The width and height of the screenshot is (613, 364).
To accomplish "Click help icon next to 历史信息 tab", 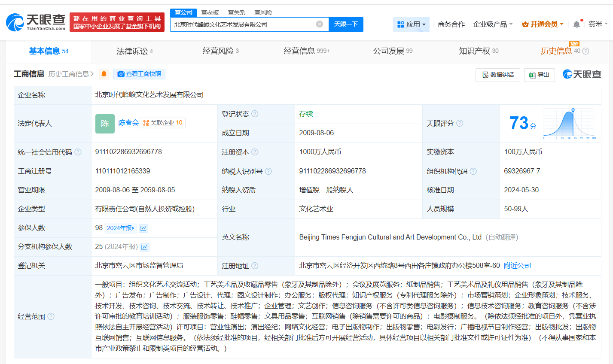I will click(586, 51).
